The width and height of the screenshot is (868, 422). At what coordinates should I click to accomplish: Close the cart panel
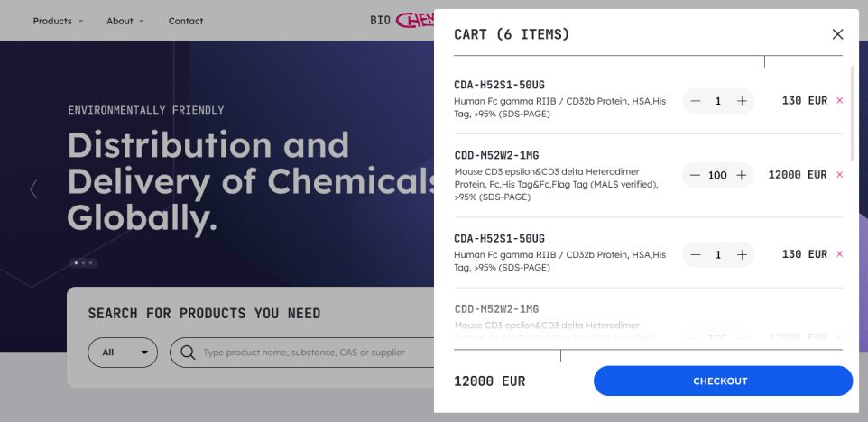(837, 34)
